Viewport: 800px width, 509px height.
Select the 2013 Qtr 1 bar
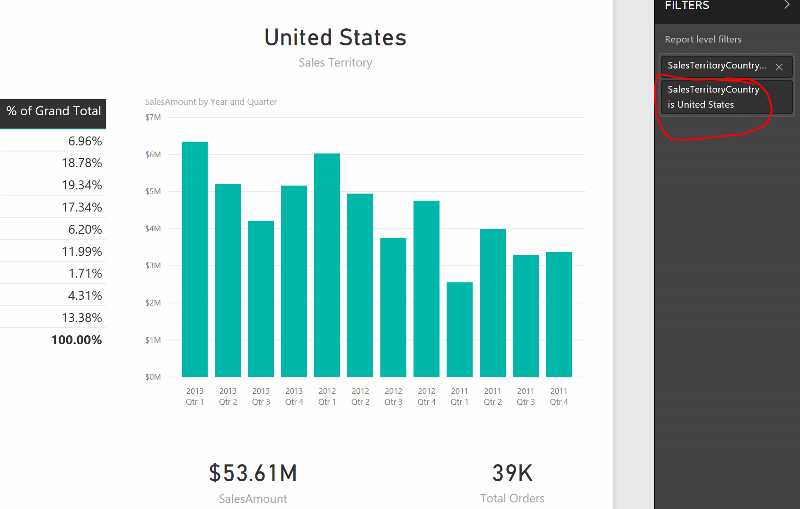(x=195, y=259)
